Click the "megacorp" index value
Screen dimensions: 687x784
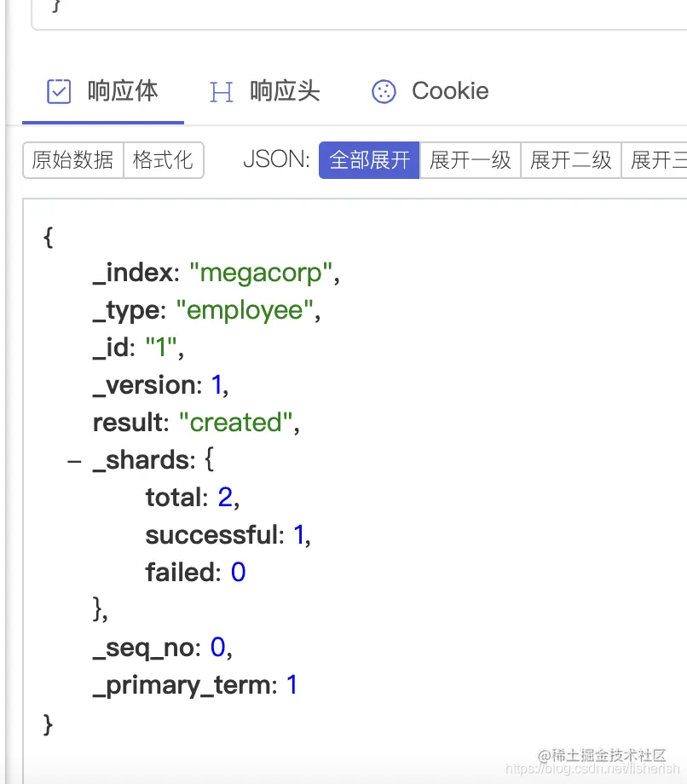point(260,272)
